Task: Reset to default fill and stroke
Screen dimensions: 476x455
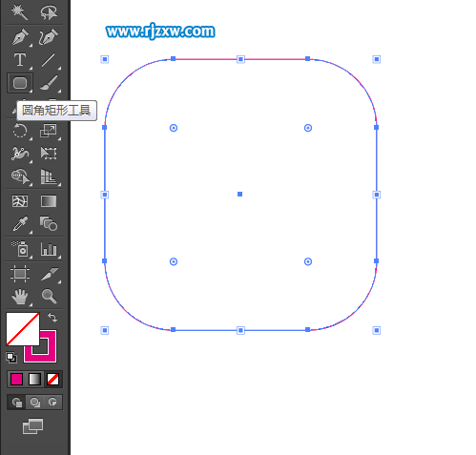Action: click(x=11, y=358)
